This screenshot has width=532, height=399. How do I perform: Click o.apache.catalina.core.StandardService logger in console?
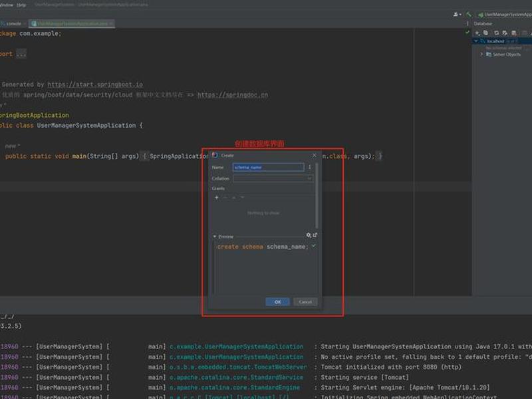pos(237,377)
